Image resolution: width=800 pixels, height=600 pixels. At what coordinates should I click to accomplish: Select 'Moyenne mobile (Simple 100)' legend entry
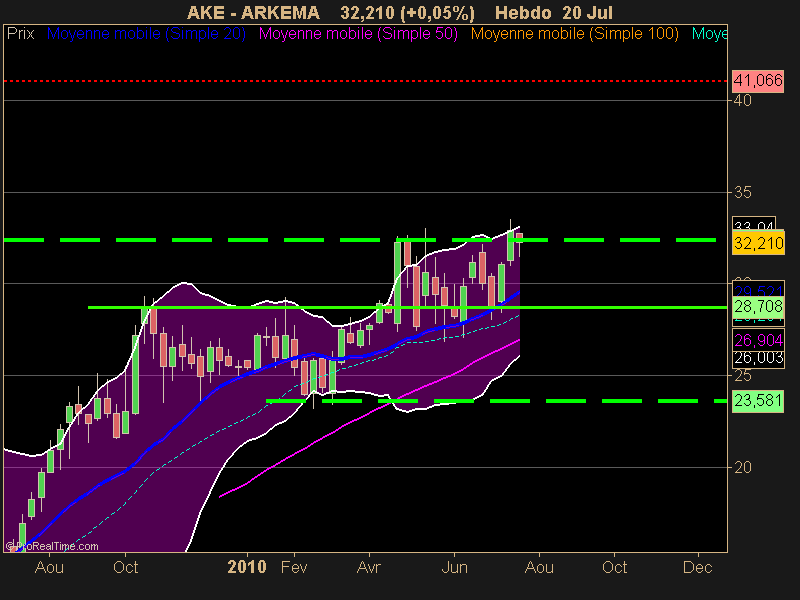pos(574,34)
